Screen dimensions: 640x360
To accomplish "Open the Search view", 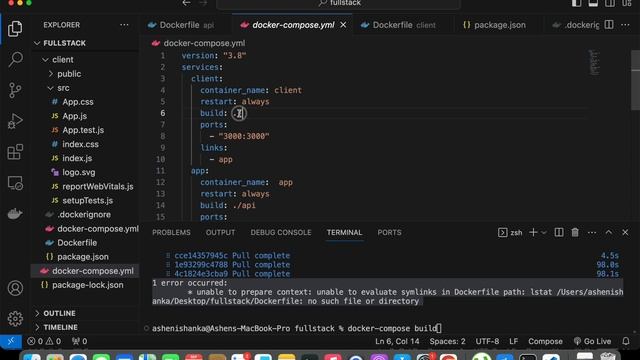I will (15, 59).
